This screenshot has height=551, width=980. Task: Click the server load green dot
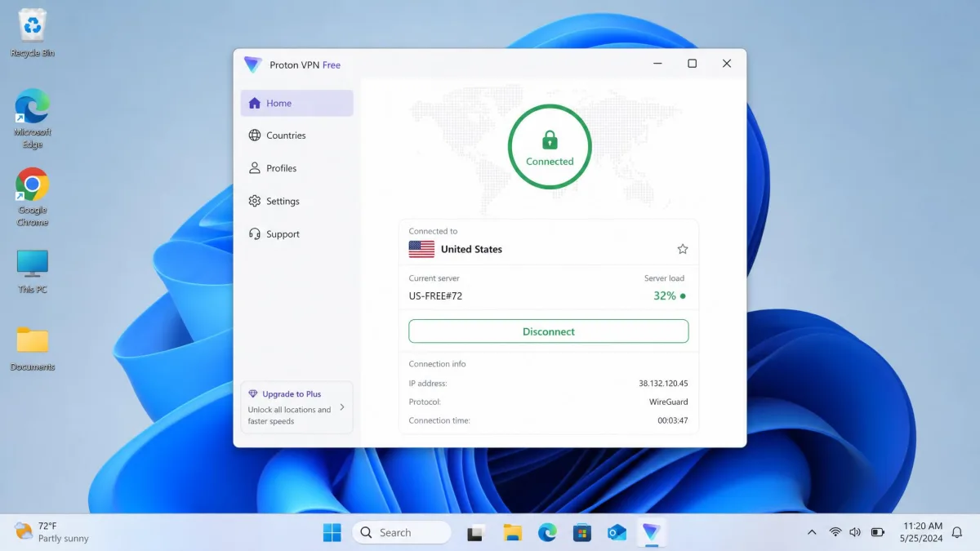click(683, 296)
